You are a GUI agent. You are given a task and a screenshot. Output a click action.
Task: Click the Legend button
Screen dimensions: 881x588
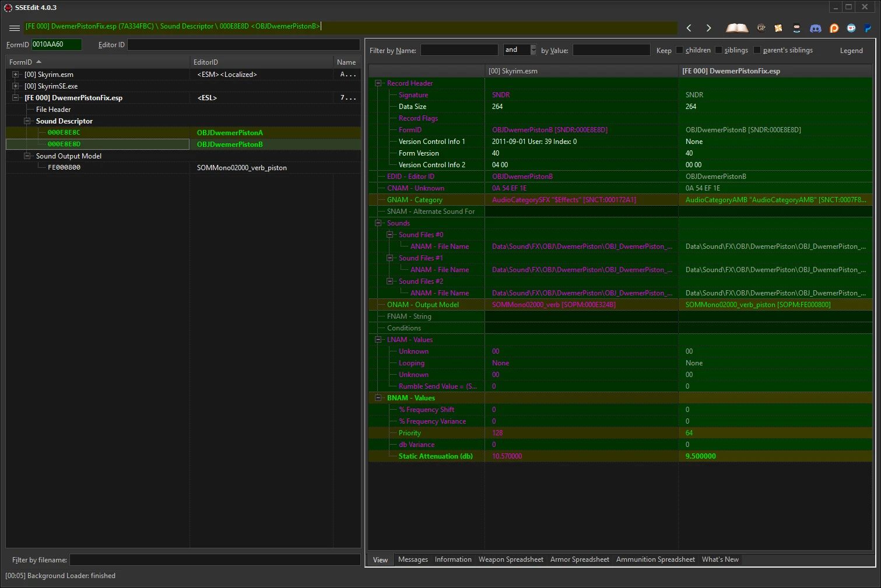(x=851, y=50)
